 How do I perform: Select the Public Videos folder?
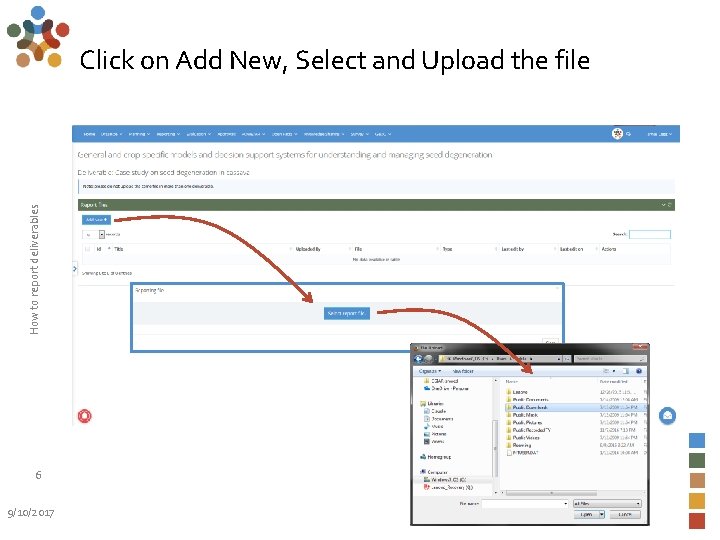coord(523,438)
